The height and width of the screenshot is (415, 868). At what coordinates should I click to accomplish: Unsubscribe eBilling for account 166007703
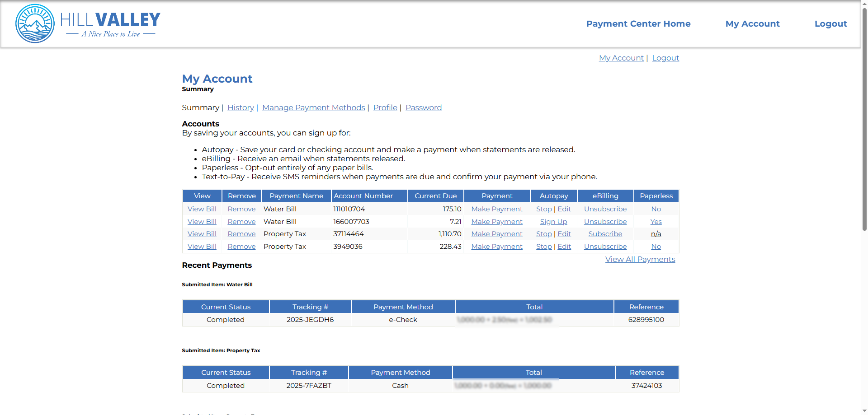click(x=605, y=222)
